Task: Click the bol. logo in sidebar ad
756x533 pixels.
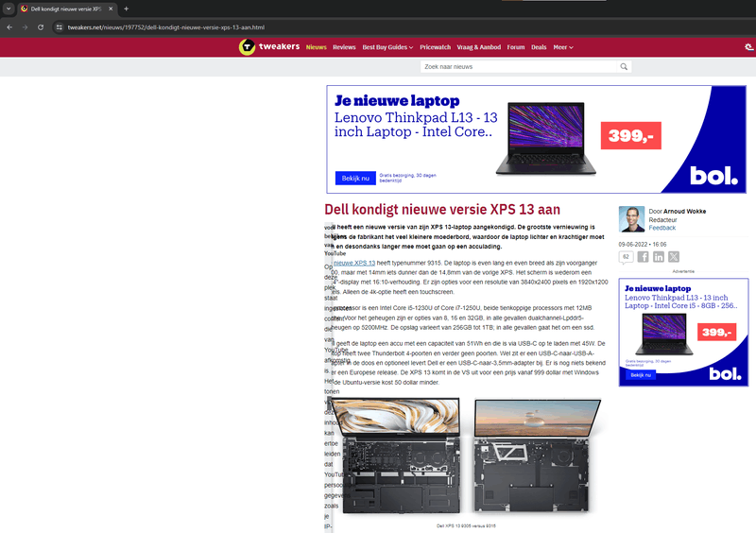Action: [x=725, y=374]
